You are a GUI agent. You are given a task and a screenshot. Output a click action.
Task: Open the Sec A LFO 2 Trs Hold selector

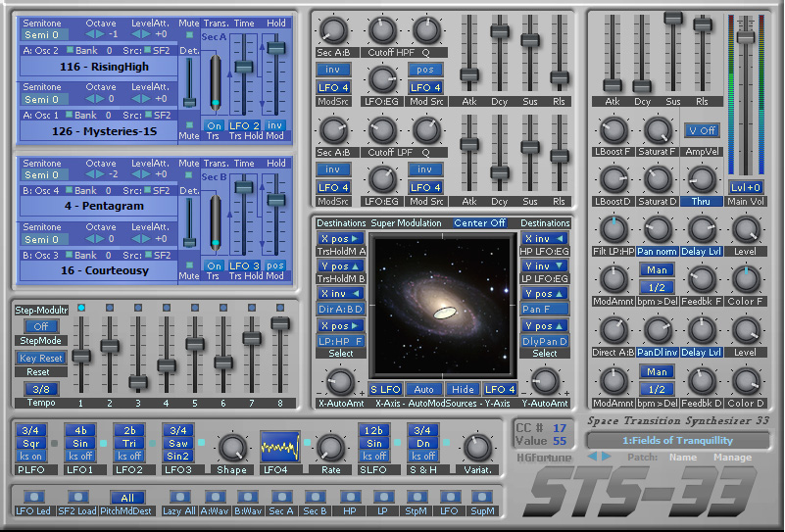click(x=244, y=125)
